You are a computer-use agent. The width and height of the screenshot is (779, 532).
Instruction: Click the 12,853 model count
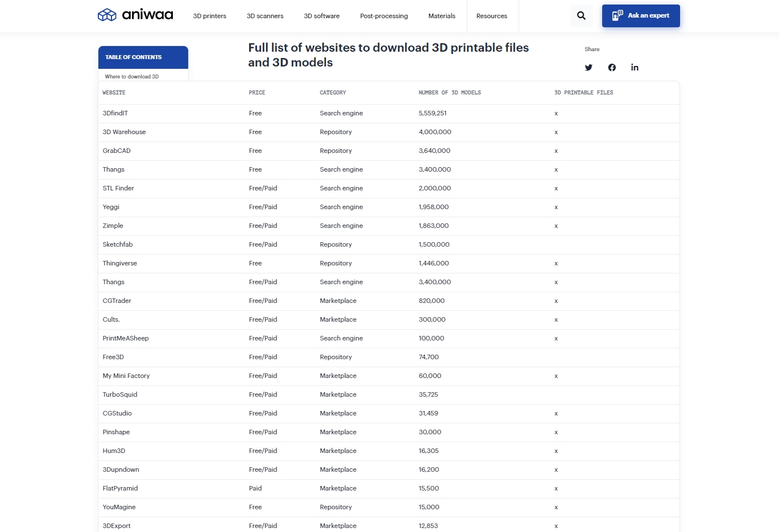[428, 526]
